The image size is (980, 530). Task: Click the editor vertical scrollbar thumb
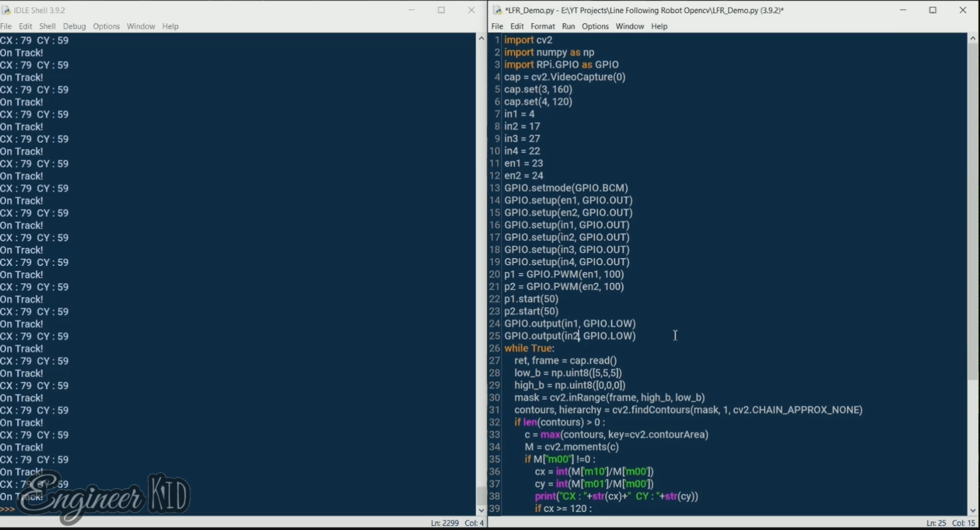[973, 212]
